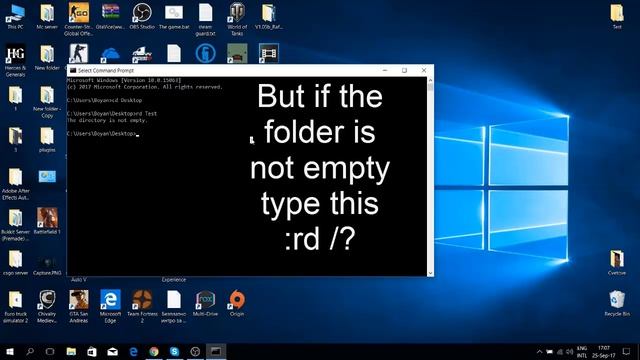This screenshot has height=360, width=640.
Task: Open Action Center notifications
Action: (627, 352)
